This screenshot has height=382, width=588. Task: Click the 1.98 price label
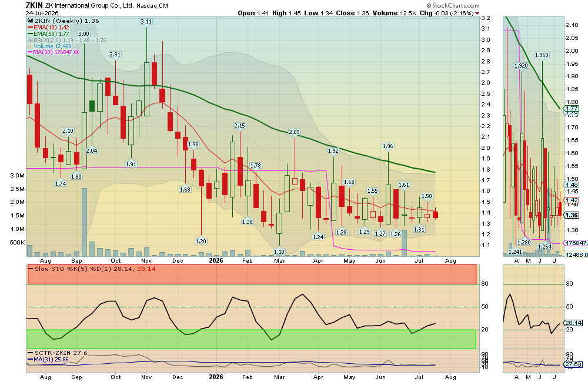click(x=193, y=145)
